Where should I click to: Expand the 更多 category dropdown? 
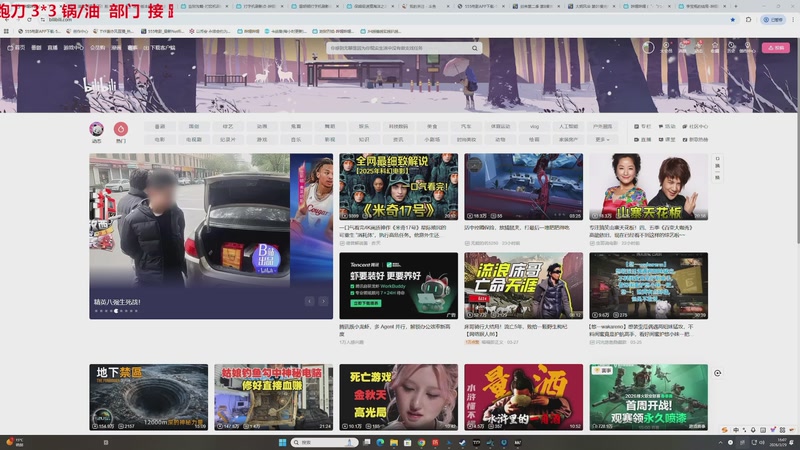(x=602, y=139)
